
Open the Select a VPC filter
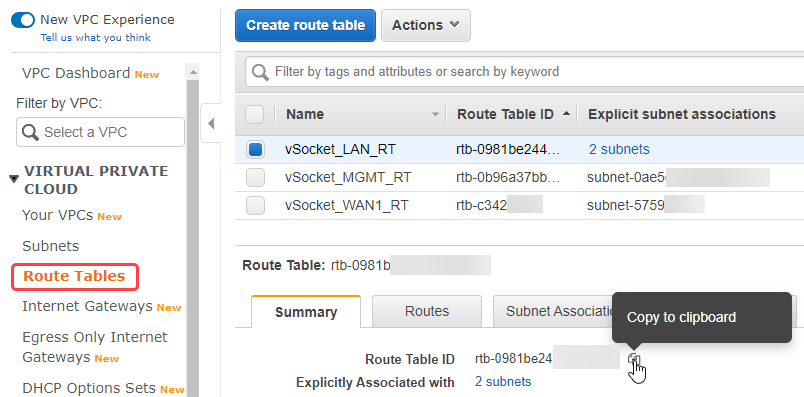click(100, 132)
